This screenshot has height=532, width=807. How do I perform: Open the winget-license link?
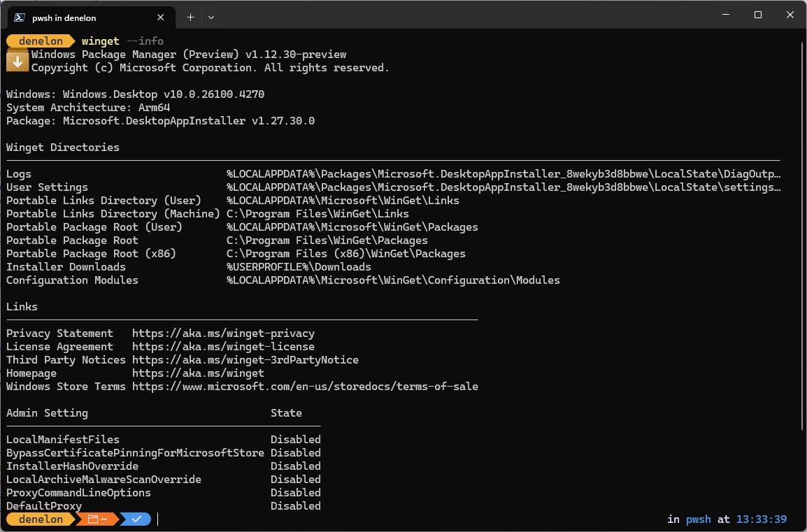click(x=223, y=347)
